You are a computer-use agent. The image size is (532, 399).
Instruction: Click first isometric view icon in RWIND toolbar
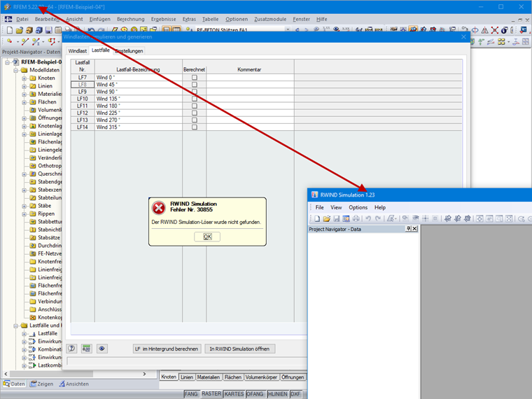448,218
